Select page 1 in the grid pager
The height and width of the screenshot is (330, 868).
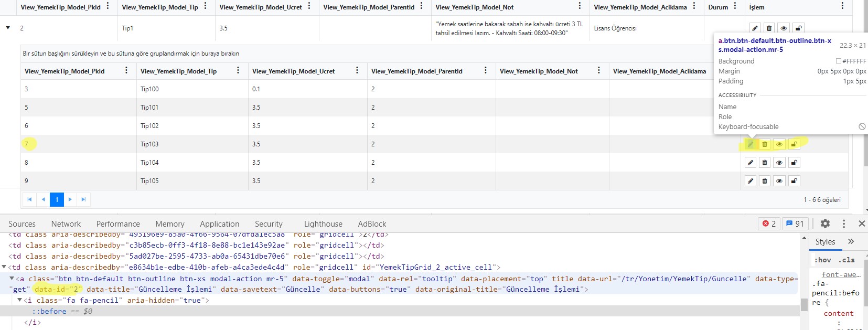[57, 199]
